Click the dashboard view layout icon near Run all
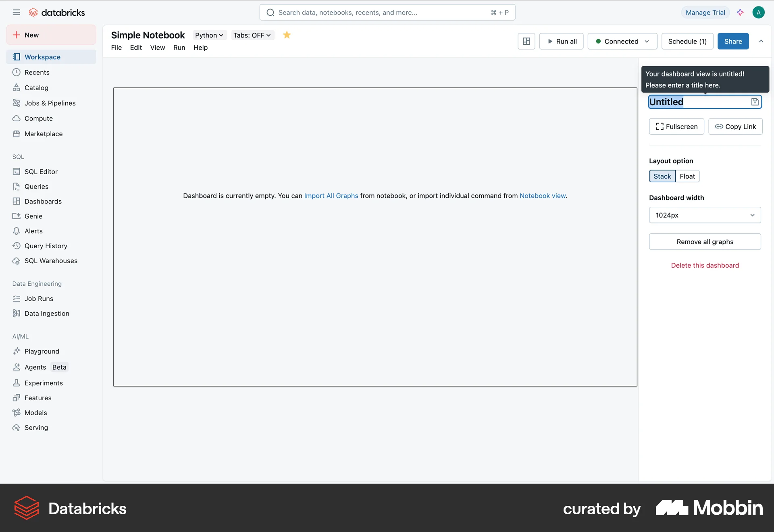Screen dimensions: 774x532 [x=526, y=41]
